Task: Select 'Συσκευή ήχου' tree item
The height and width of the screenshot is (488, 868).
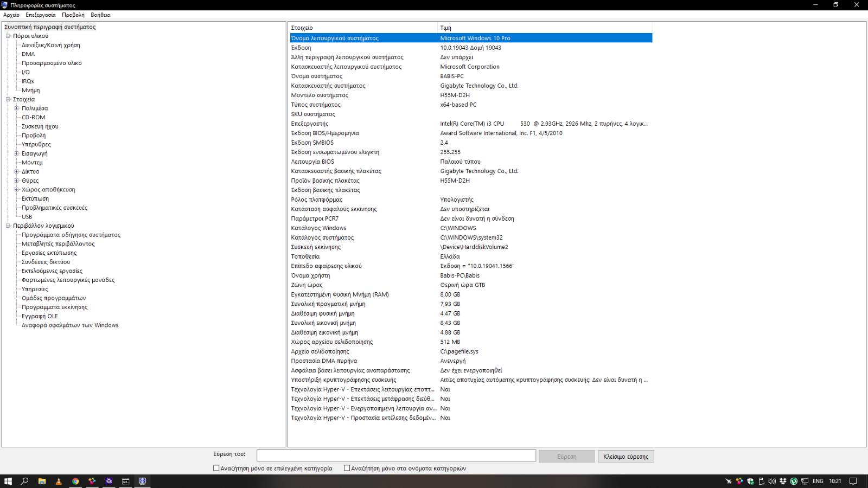Action: point(40,126)
